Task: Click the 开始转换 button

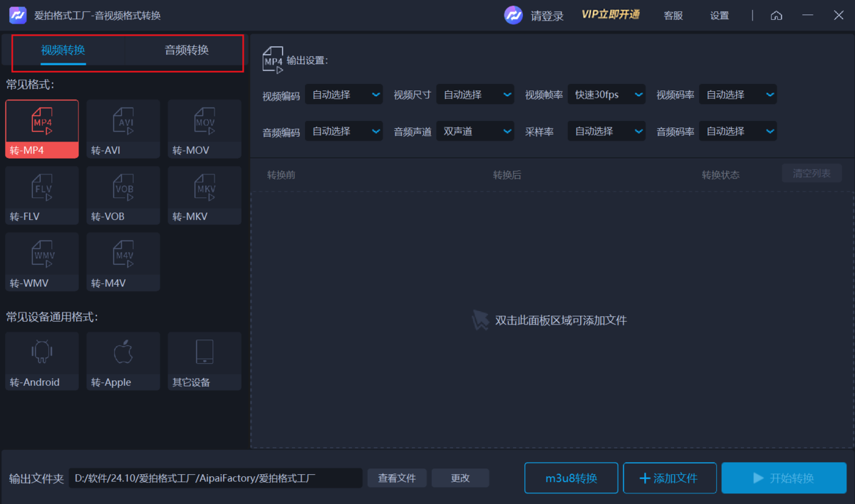Action: coord(784,478)
